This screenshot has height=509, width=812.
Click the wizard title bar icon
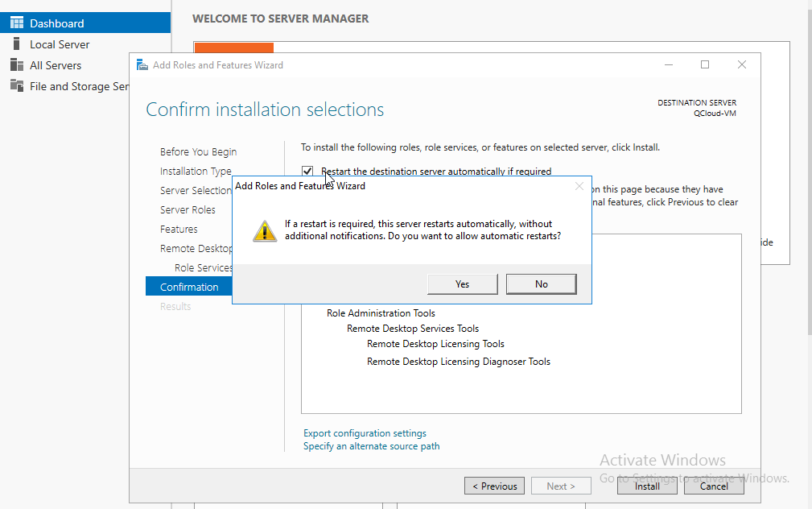tap(142, 64)
